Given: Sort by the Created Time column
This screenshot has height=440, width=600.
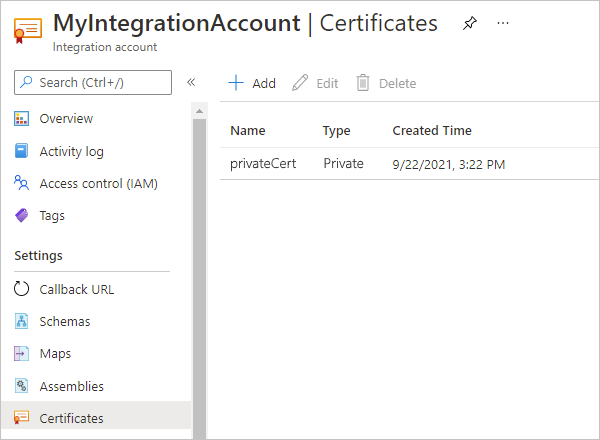Looking at the screenshot, I should (432, 130).
